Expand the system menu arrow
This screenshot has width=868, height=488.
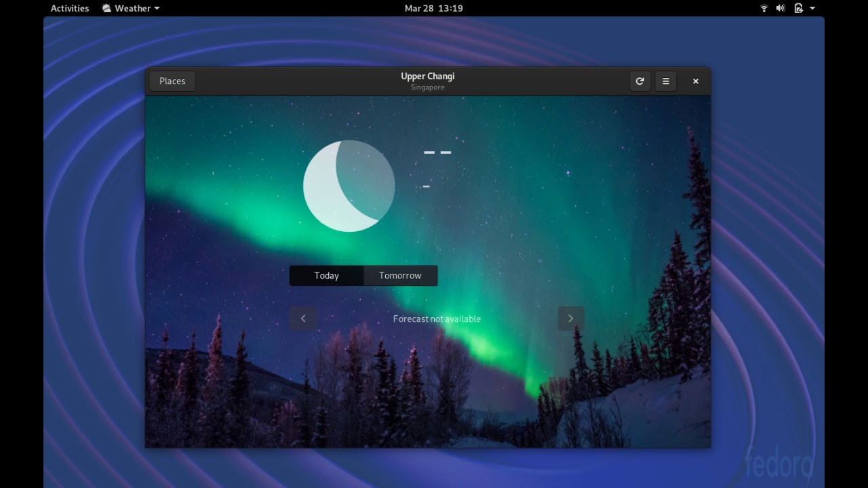(x=812, y=8)
